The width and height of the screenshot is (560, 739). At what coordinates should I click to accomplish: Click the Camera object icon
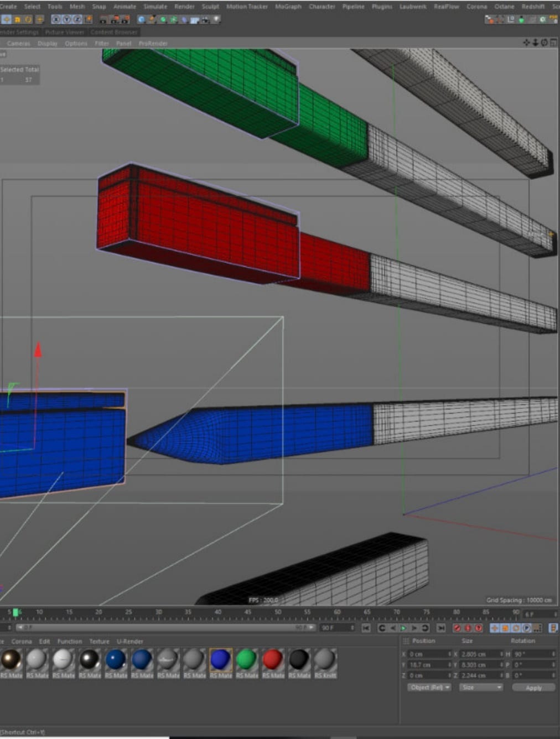pyautogui.click(x=205, y=19)
